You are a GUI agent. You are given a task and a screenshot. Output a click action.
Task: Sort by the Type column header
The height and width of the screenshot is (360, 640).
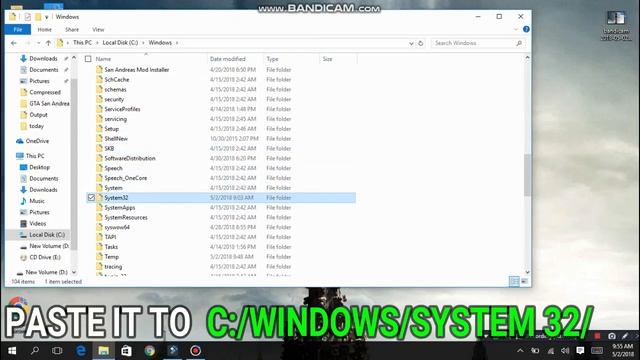tap(272, 59)
